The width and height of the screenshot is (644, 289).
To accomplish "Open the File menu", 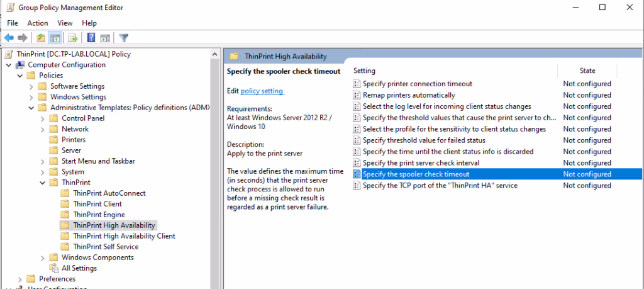I will pyautogui.click(x=13, y=23).
